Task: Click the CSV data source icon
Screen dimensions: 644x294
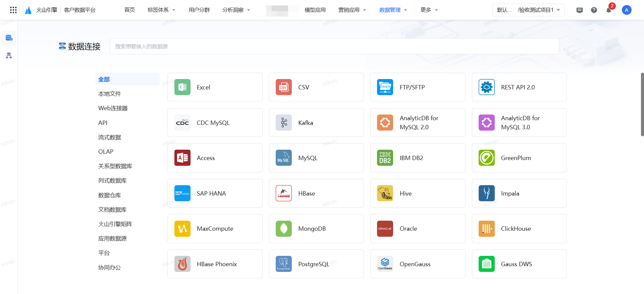Action: (x=284, y=87)
